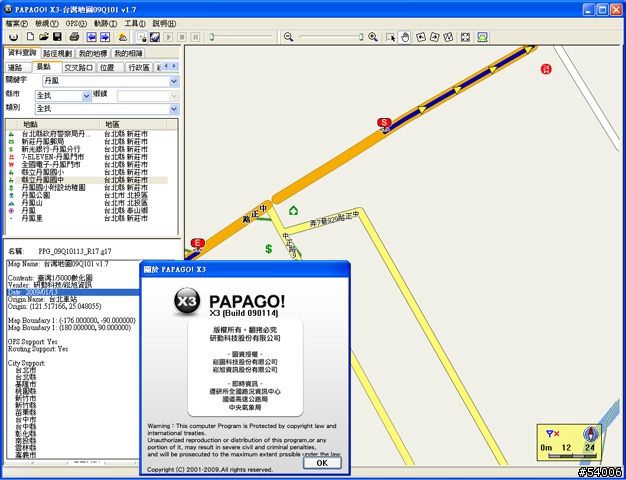Viewport: 626px width, 480px height.
Task: Toggle the document-with-marker toolbar button
Action: click(141, 37)
